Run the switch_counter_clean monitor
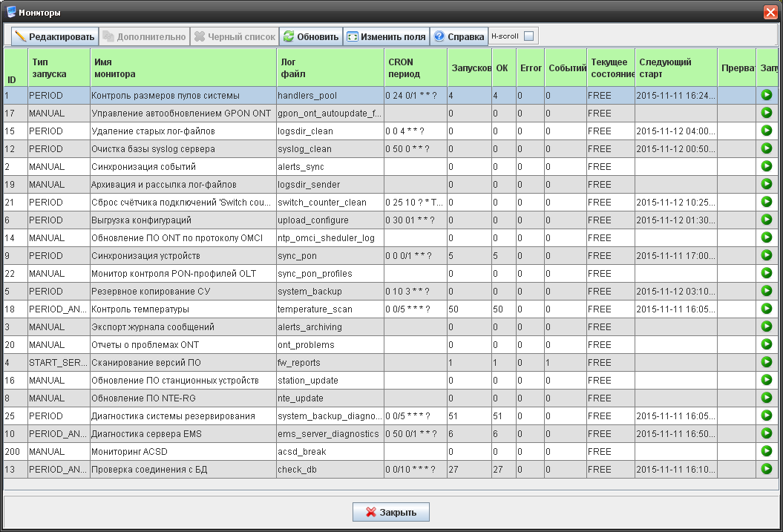The image size is (783, 532). tap(767, 202)
